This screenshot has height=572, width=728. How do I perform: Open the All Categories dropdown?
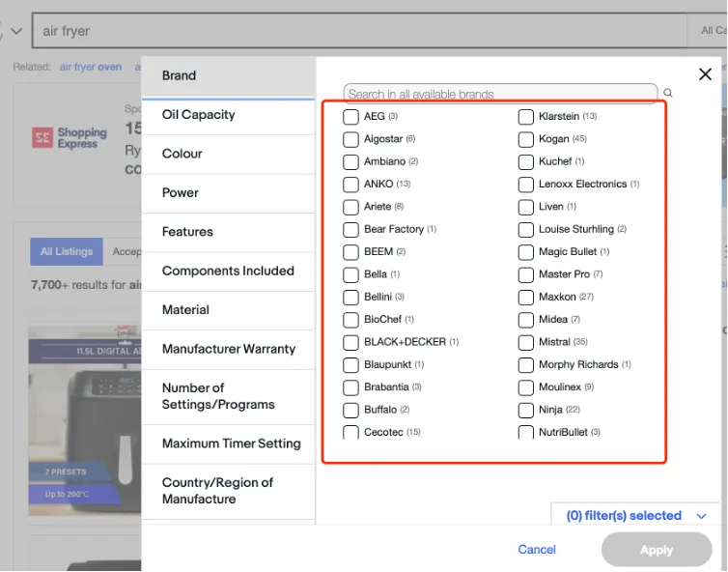707,31
